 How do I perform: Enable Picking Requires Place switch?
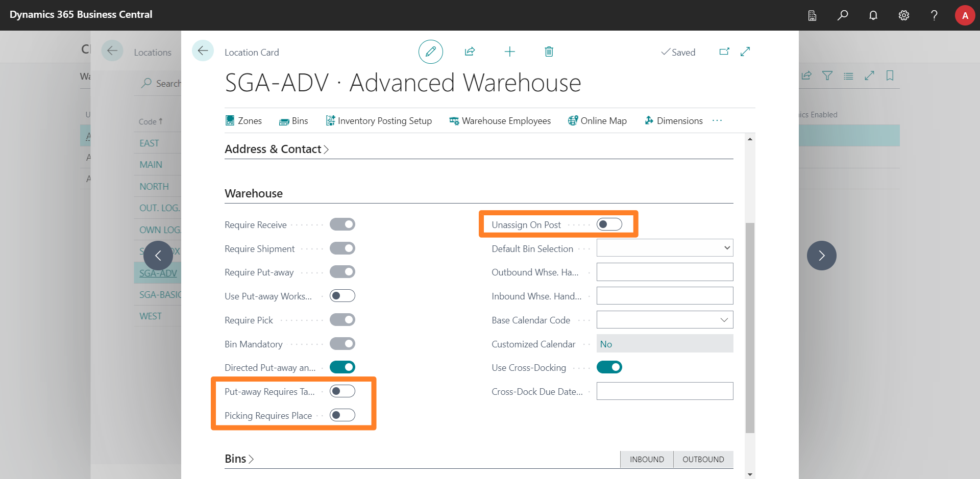[342, 415]
